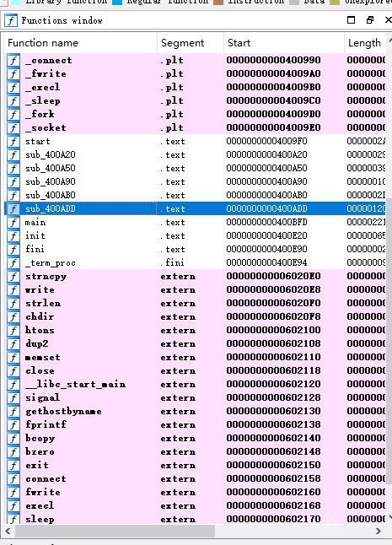Click function icon beside write
This screenshot has width=392, height=545.
pyautogui.click(x=13, y=290)
